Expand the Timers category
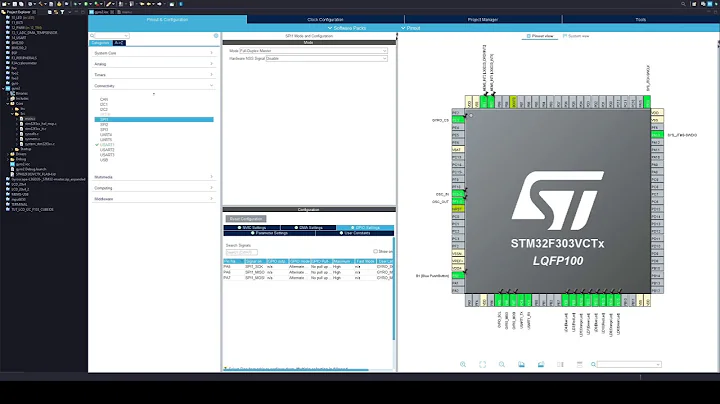 click(x=153, y=74)
